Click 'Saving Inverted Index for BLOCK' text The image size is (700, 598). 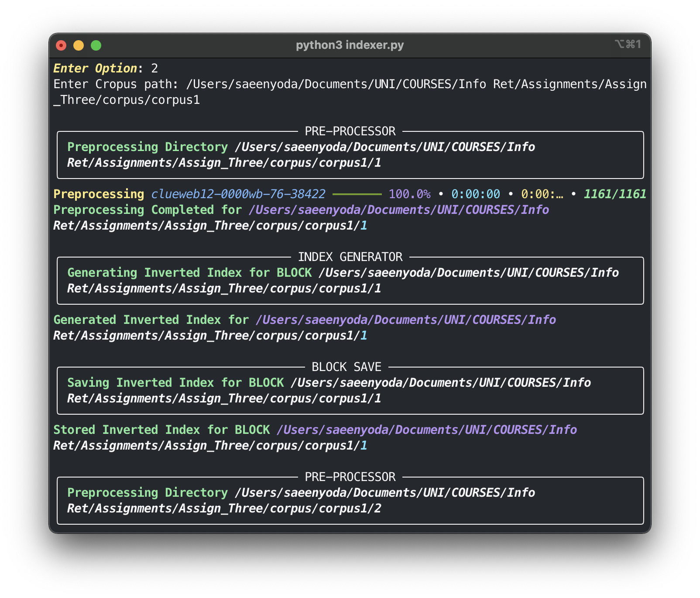point(175,383)
